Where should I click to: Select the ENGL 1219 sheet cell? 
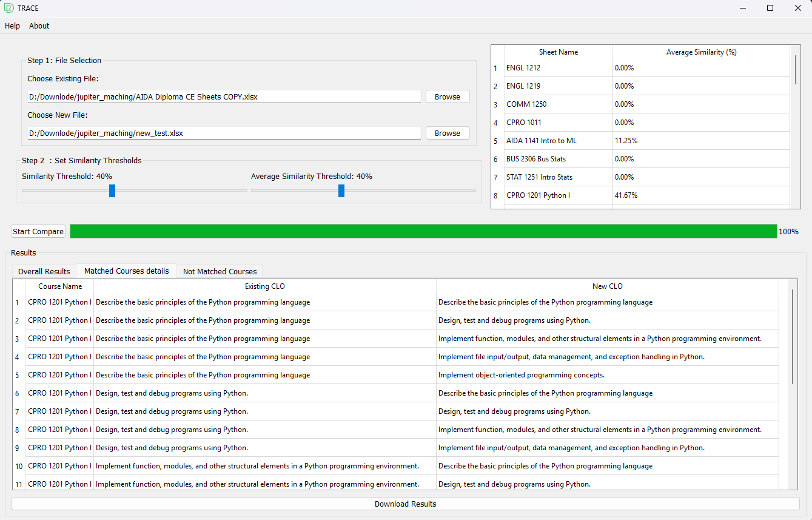tap(559, 86)
